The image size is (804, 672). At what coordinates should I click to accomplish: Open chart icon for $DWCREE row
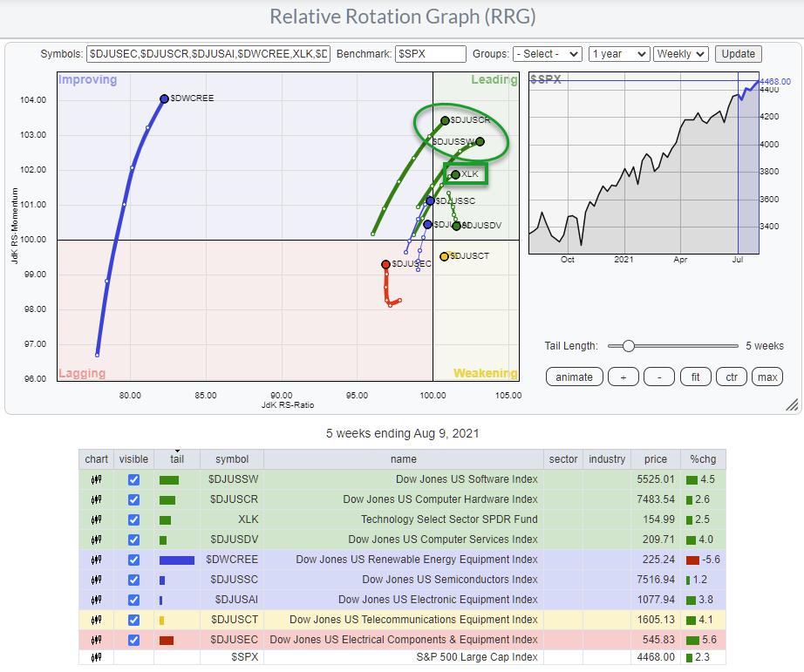(96, 560)
